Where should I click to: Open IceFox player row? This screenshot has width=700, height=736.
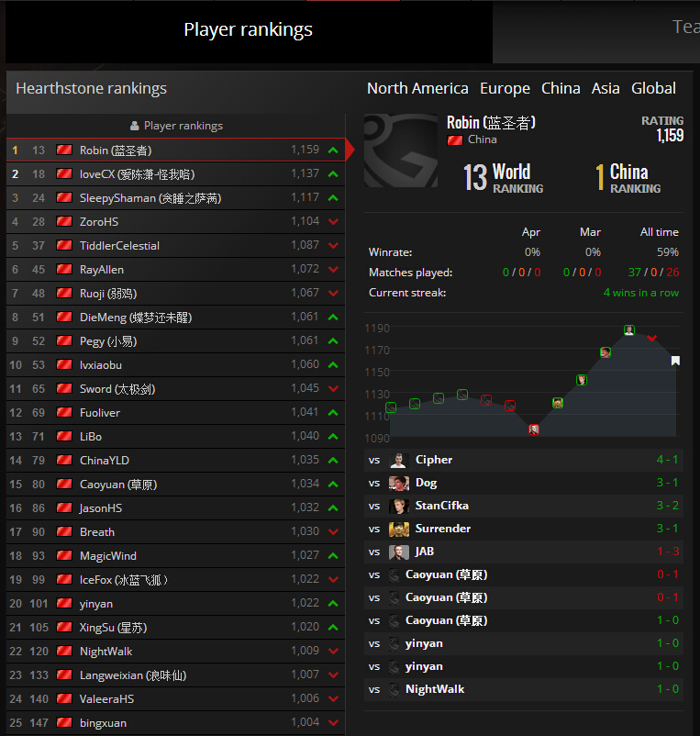[x=176, y=580]
